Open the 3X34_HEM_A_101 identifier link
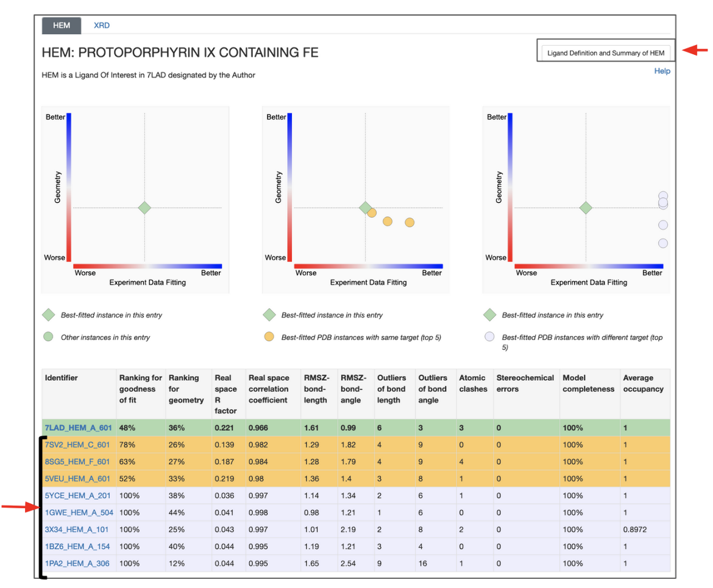713x588 pixels. coord(77,530)
